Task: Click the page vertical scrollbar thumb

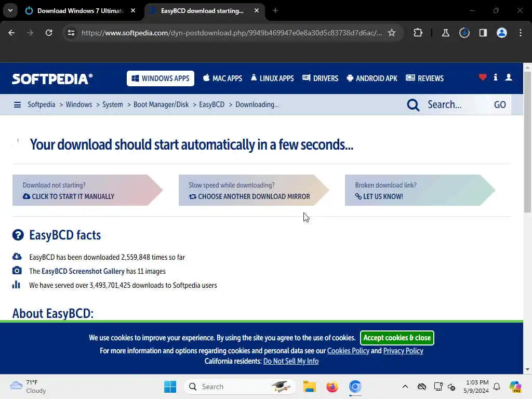Action: coord(528,141)
